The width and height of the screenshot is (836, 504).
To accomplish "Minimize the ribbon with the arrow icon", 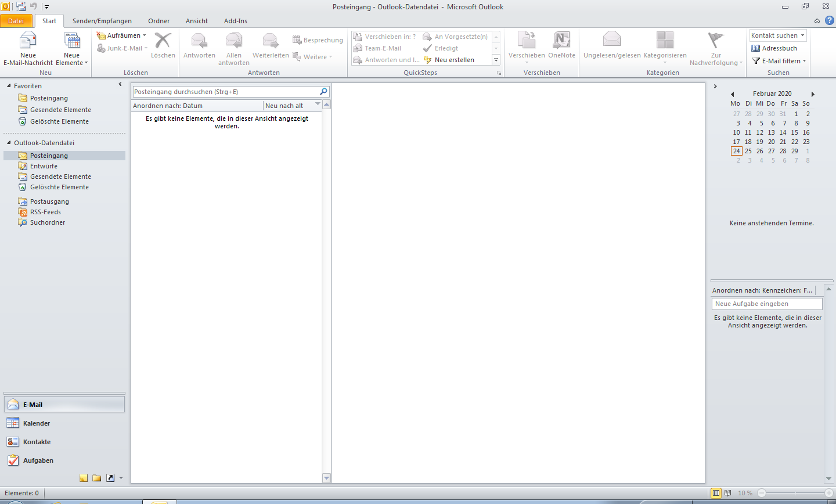I will pyautogui.click(x=817, y=21).
